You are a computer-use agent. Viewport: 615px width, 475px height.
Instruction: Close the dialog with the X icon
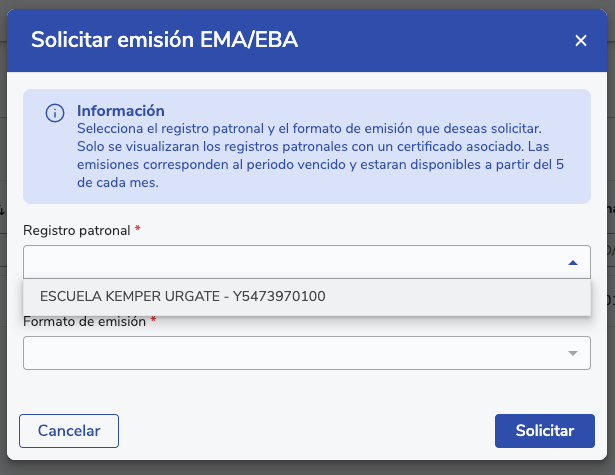(x=581, y=41)
